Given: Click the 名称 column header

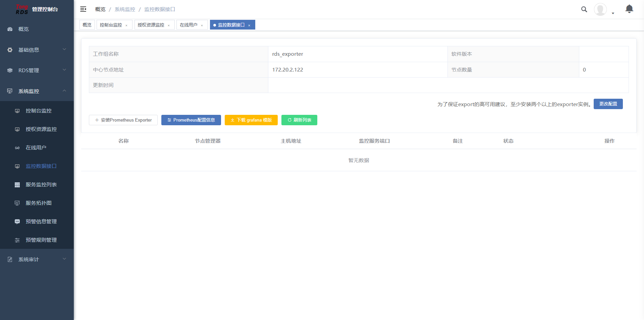Looking at the screenshot, I should (123, 141).
